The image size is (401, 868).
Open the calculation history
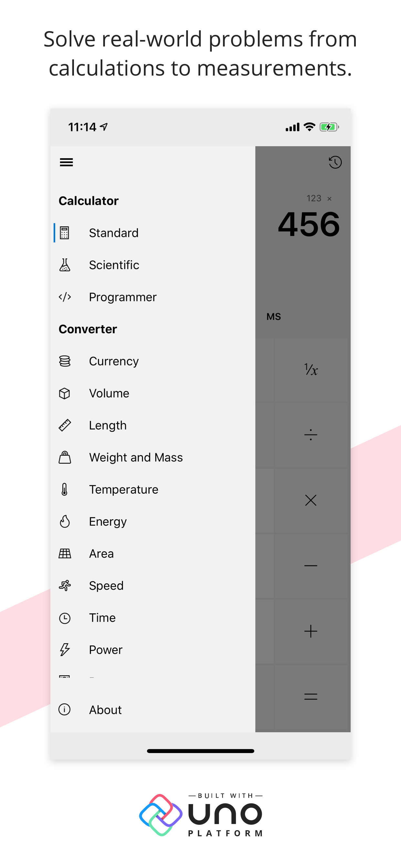pyautogui.click(x=335, y=162)
